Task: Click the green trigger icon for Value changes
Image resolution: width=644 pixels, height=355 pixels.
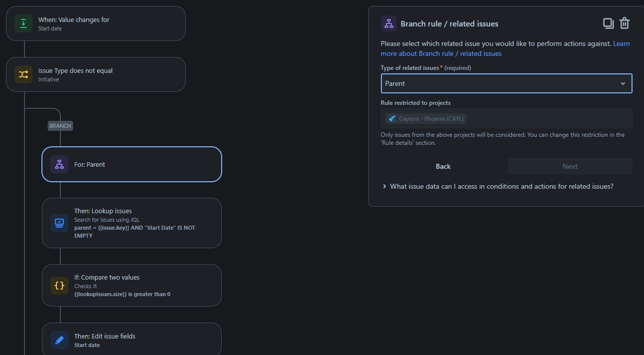Action: tap(23, 23)
